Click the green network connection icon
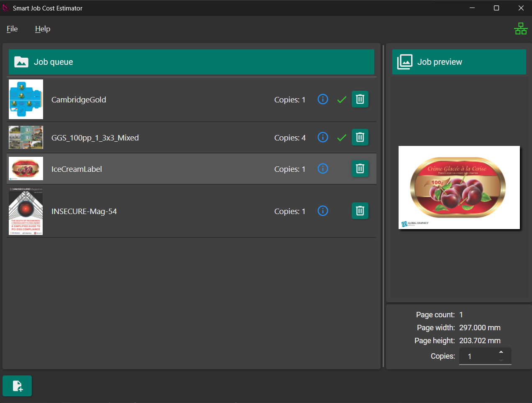The image size is (532, 403). point(520,29)
